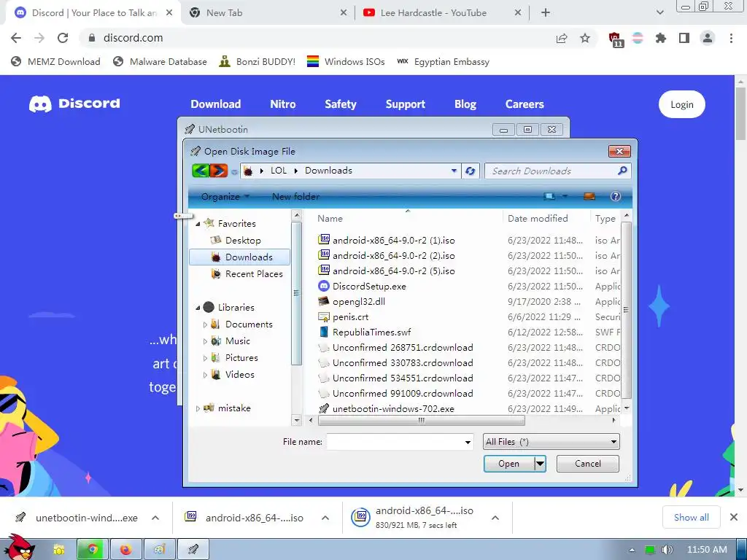The image size is (747, 560).
Task: Collapse the Favorites tree group
Action: pos(198,223)
